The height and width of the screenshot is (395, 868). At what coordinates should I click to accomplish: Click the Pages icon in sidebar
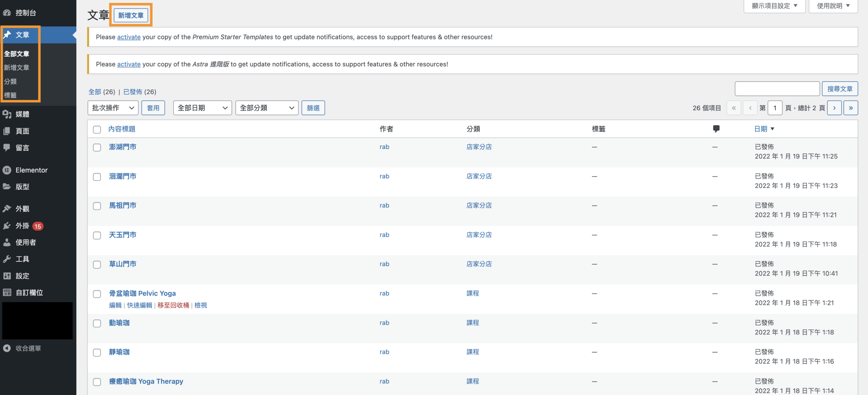[x=7, y=131]
